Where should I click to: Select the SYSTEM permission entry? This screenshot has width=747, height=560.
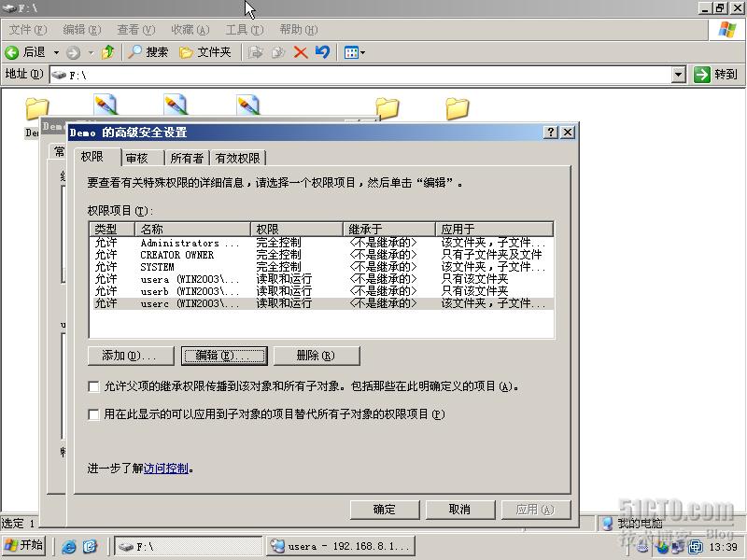click(321, 267)
